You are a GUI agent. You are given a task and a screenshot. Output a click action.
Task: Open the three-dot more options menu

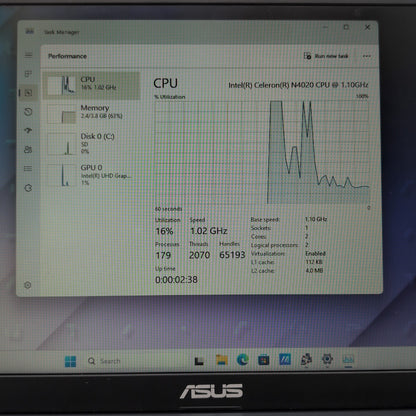pyautogui.click(x=367, y=56)
